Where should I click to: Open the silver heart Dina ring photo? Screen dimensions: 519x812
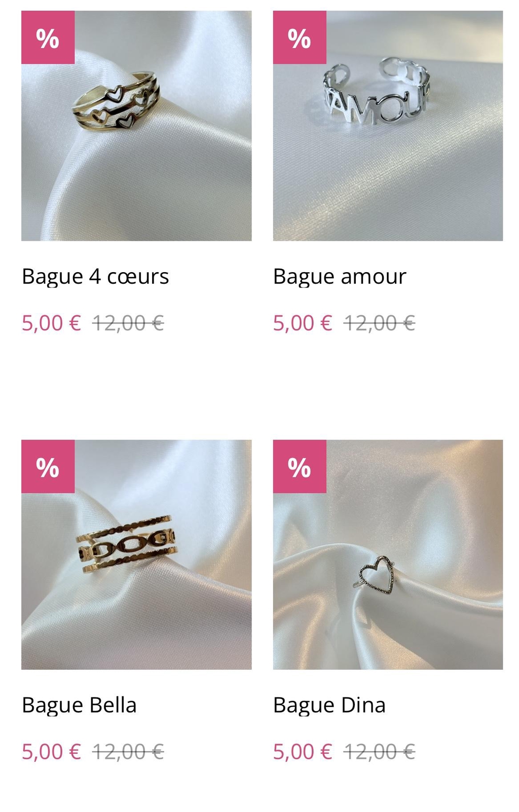point(388,555)
